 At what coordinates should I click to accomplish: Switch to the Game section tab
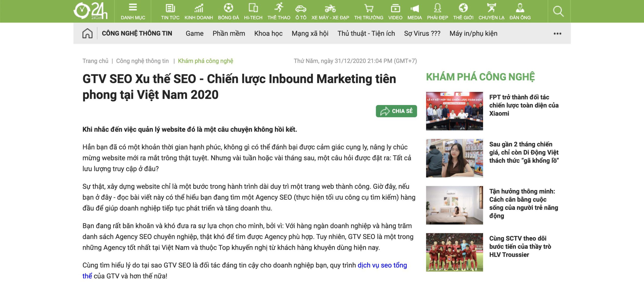pyautogui.click(x=194, y=33)
